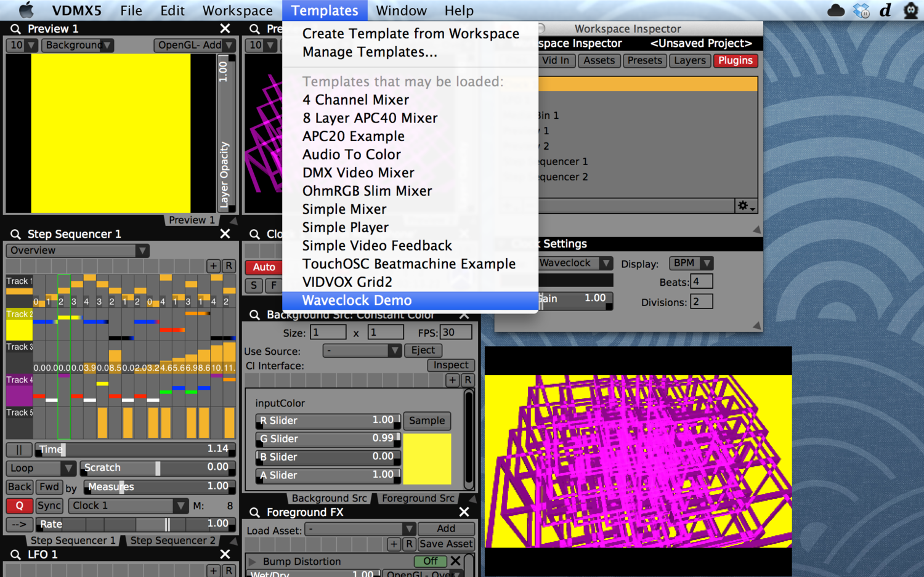
Task: Click the Inspect button
Action: click(451, 365)
